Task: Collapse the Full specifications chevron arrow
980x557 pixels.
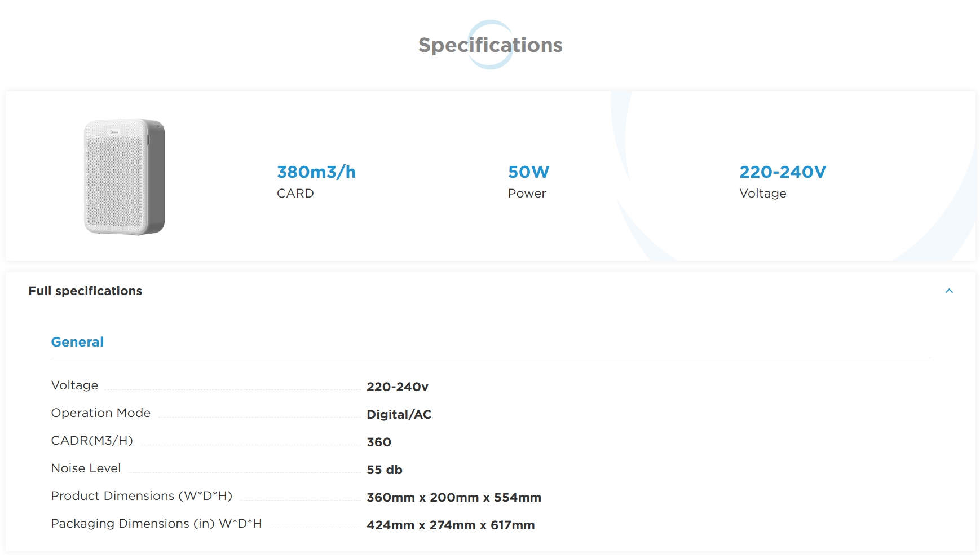Action: pos(949,291)
